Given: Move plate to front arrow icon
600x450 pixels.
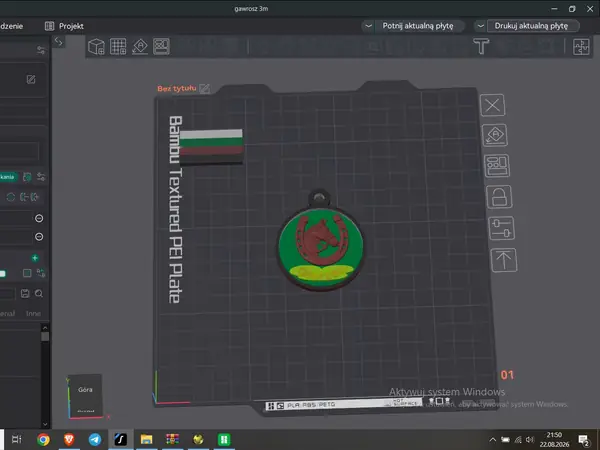Looking at the screenshot, I should click(504, 260).
